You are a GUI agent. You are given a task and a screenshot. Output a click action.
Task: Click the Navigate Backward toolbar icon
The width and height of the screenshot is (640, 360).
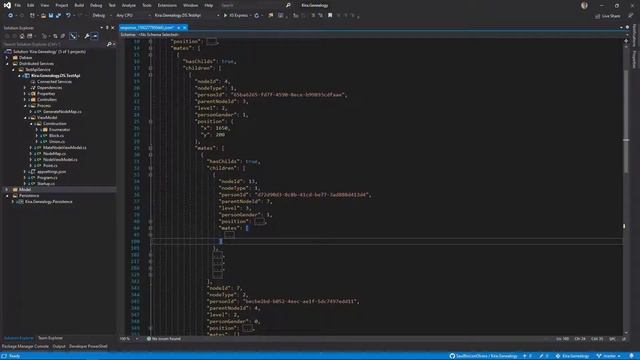click(10, 16)
